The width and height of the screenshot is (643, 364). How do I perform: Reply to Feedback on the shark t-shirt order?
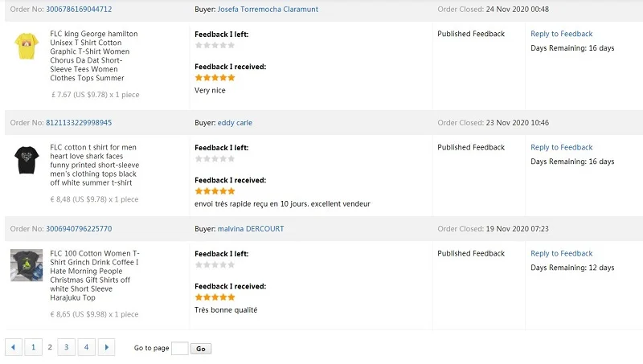561,147
